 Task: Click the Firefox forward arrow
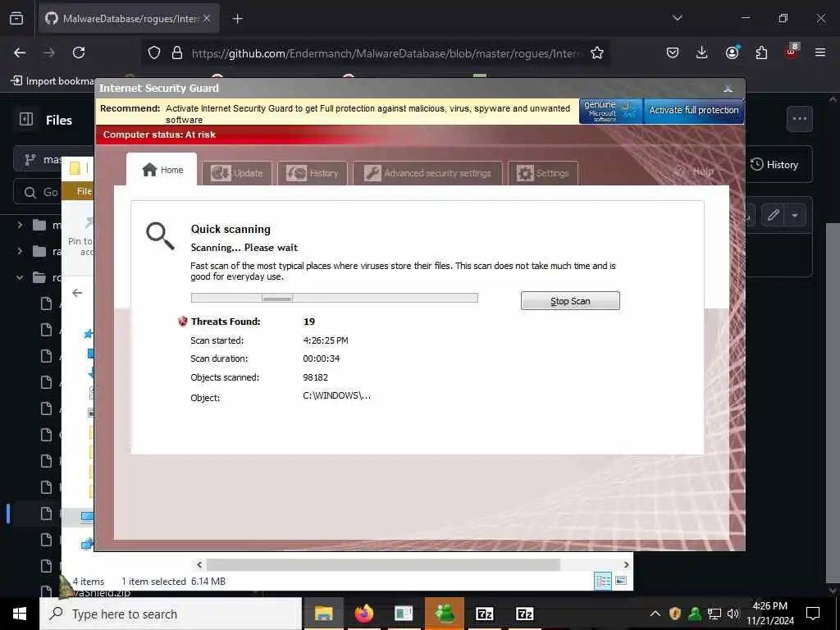point(48,52)
